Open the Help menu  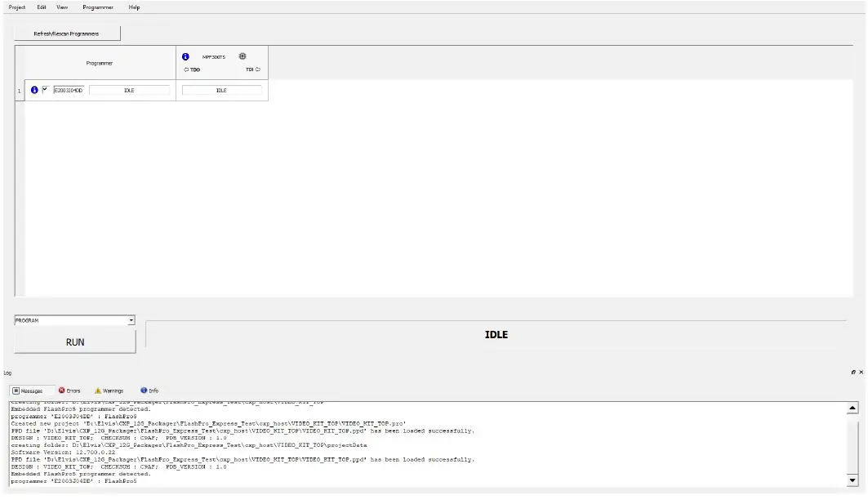134,7
